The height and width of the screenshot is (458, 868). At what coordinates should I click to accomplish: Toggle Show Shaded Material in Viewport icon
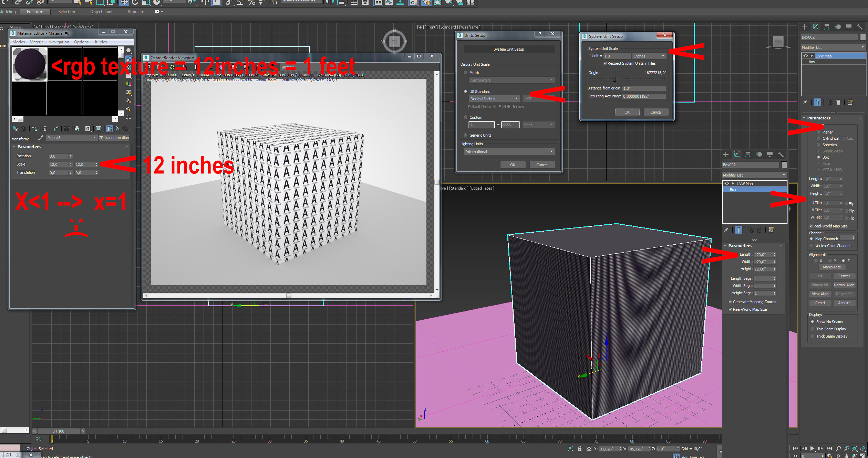99,129
